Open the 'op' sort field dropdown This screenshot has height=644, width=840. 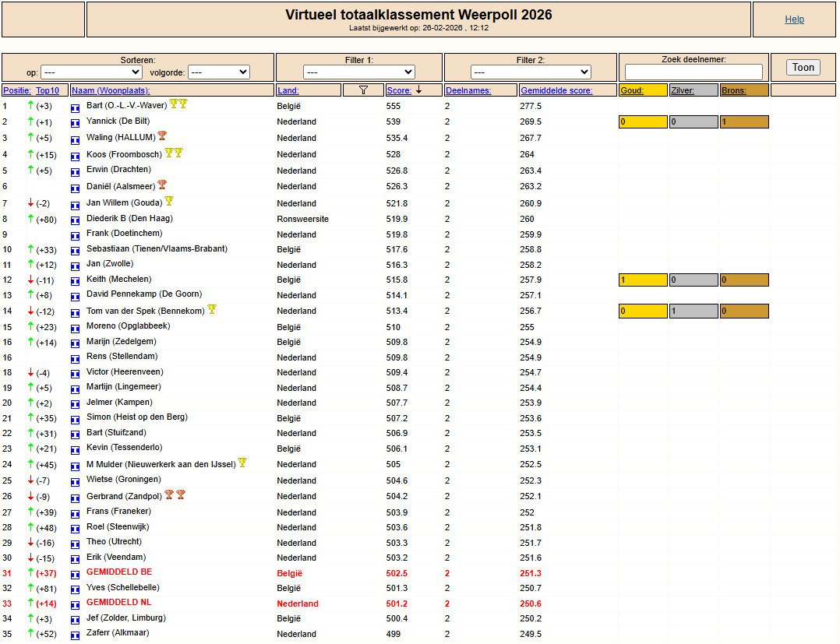(x=91, y=72)
